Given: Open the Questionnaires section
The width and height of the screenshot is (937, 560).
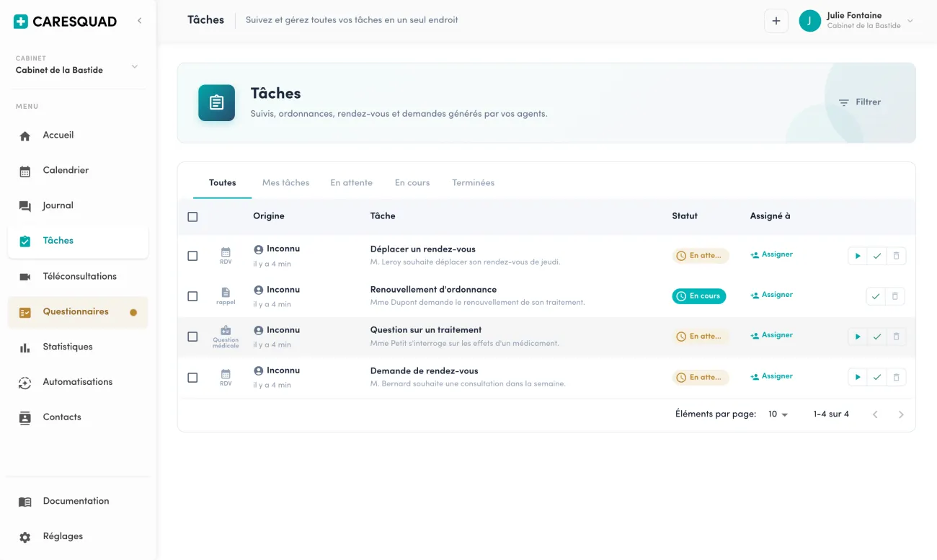Looking at the screenshot, I should click(x=78, y=312).
